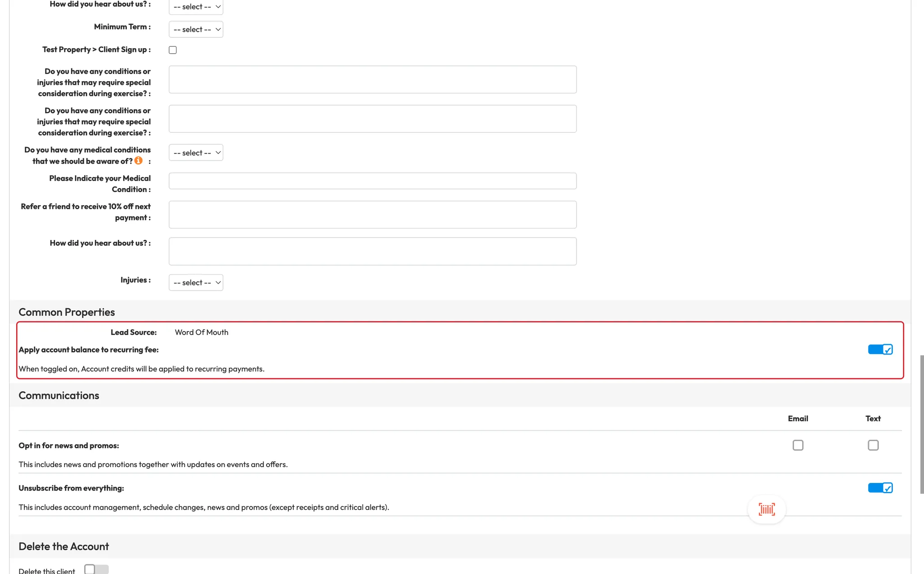
Task: Open top How did you hear dropdown
Action: click(196, 7)
